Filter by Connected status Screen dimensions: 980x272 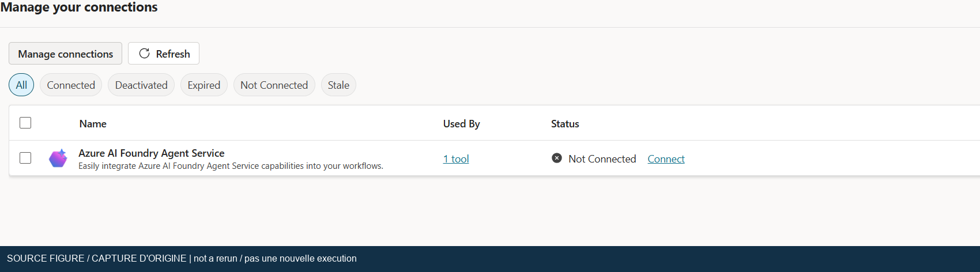pyautogui.click(x=71, y=85)
